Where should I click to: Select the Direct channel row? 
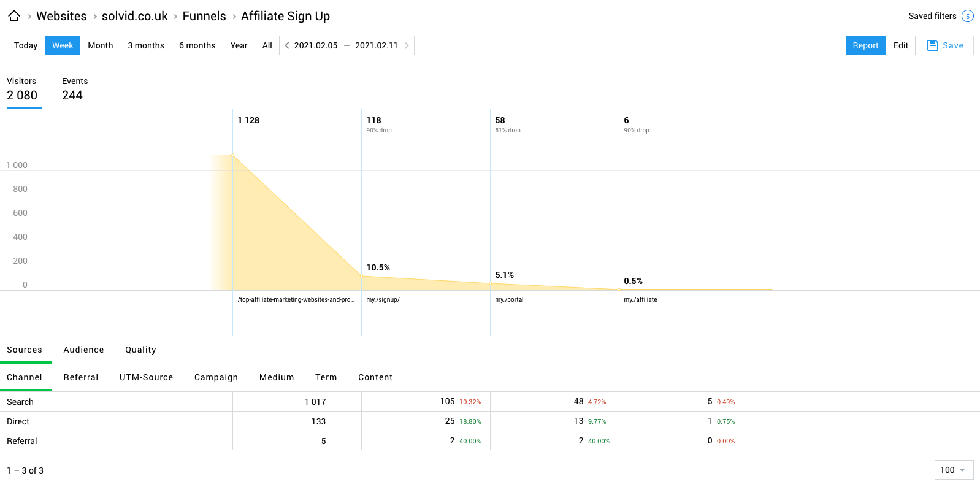(x=490, y=421)
